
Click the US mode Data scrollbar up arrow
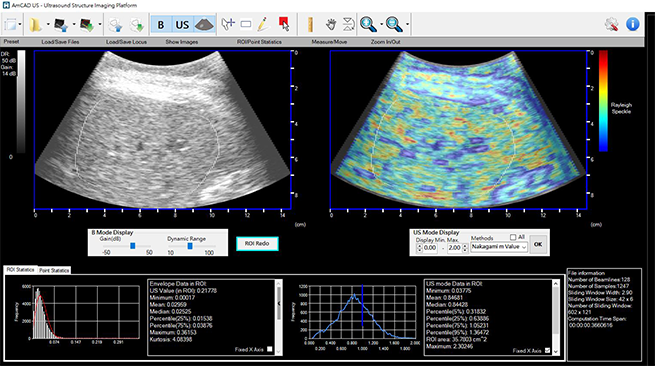click(556, 284)
